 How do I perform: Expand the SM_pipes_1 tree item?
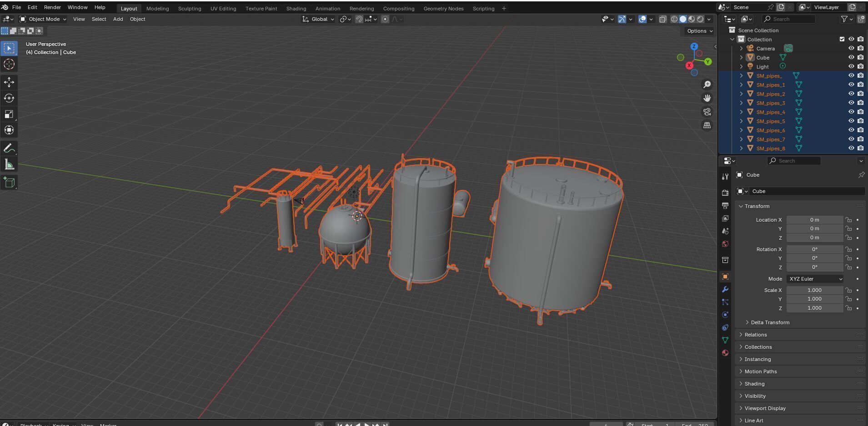741,84
